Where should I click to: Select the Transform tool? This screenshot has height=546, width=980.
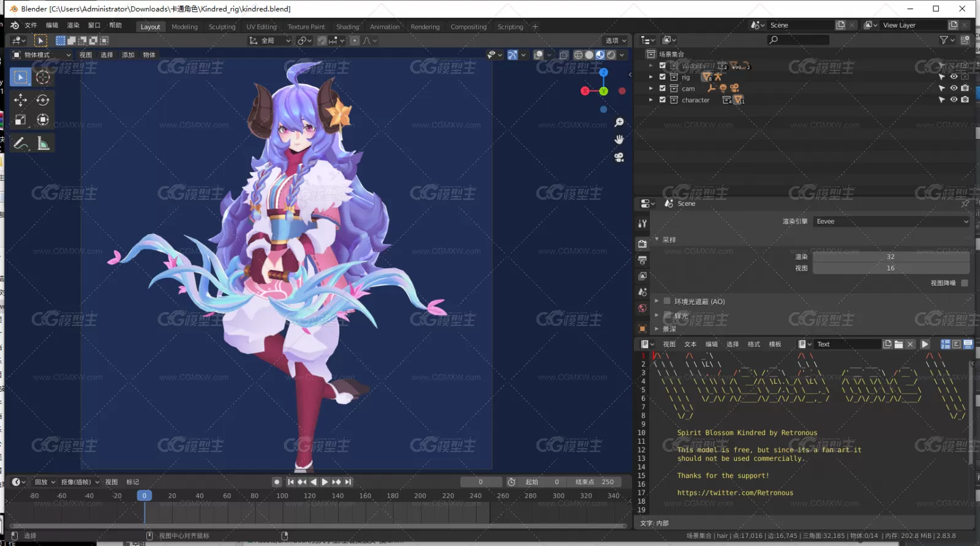click(43, 120)
